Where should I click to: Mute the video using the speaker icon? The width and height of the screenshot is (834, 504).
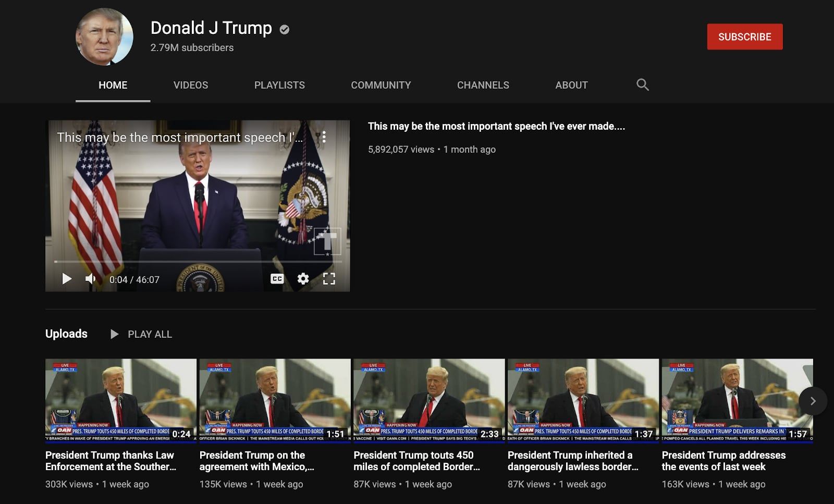(91, 279)
